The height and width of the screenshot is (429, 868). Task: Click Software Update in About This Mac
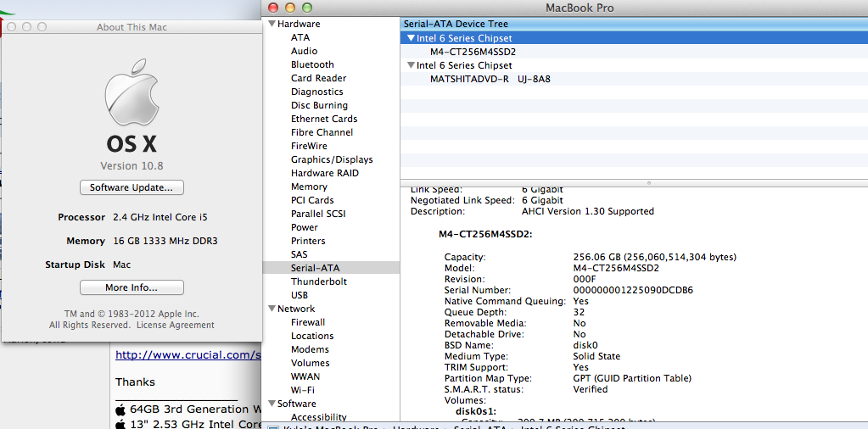132,187
